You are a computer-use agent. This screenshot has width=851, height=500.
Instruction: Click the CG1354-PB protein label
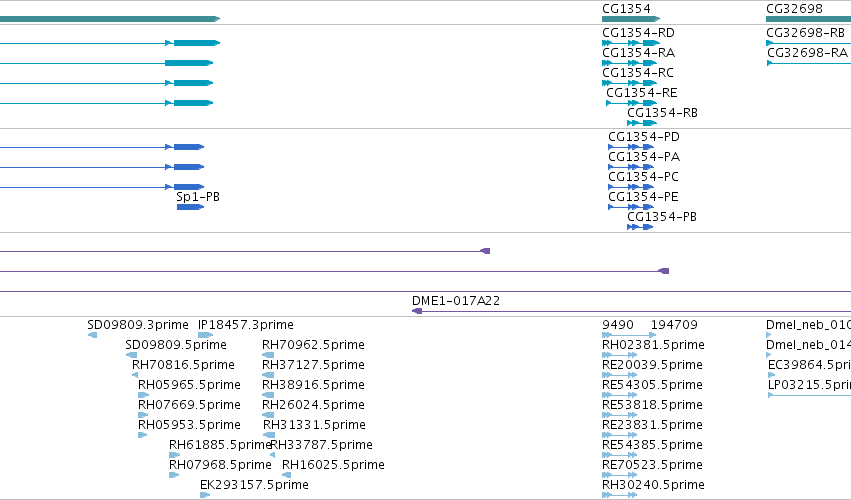coord(662,217)
